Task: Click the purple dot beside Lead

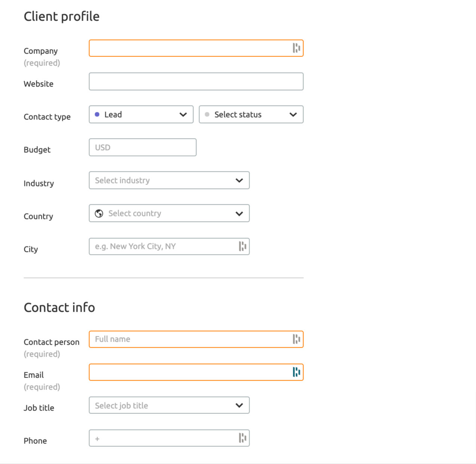Action: [x=97, y=115]
